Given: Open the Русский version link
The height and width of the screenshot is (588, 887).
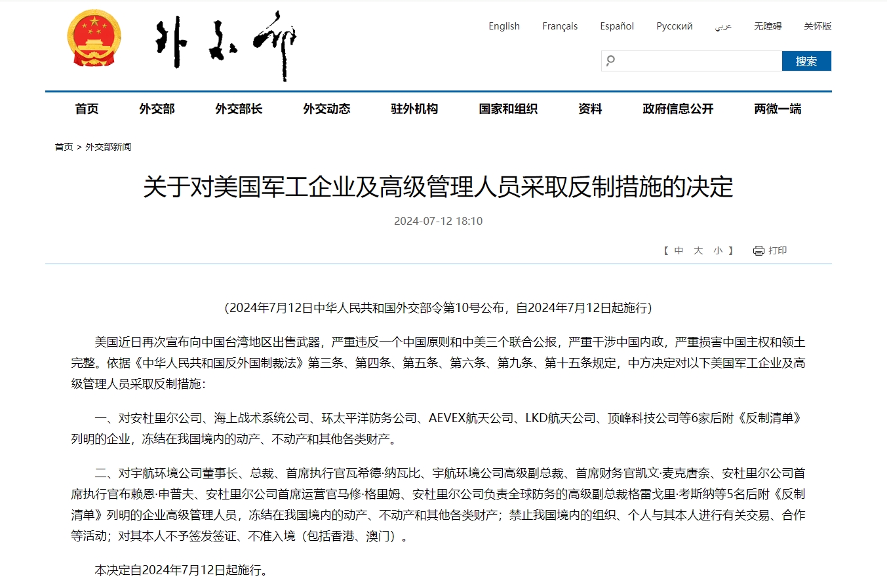Looking at the screenshot, I should click(674, 26).
